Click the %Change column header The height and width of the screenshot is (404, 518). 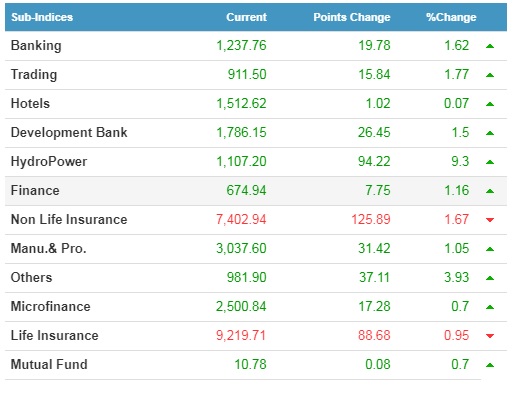(451, 17)
